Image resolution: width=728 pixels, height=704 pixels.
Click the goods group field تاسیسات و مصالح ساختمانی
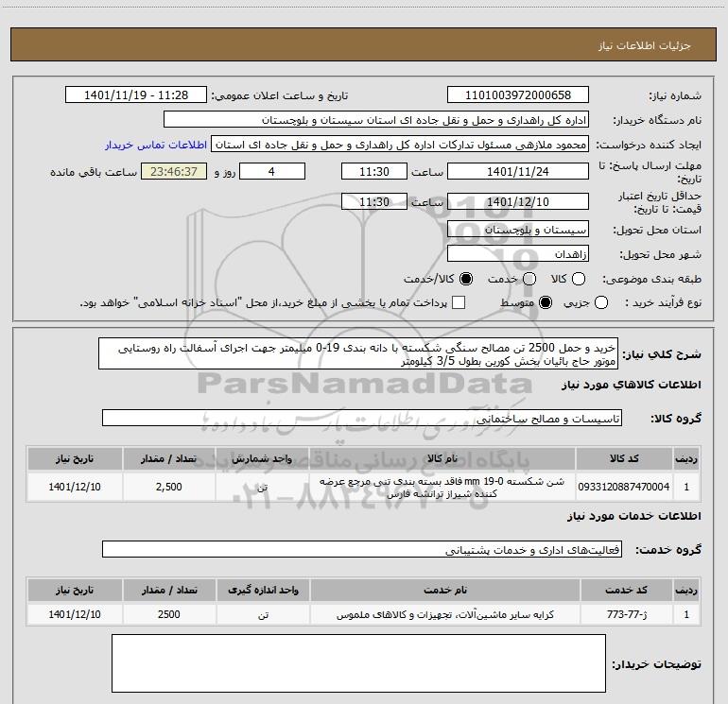pos(362,418)
